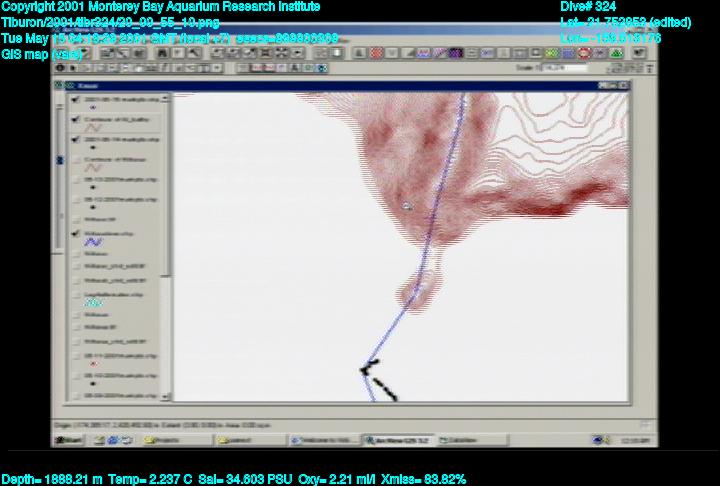Hide the checked layer with blue zigzag symbol
This screenshot has width=720, height=486.
75,233
